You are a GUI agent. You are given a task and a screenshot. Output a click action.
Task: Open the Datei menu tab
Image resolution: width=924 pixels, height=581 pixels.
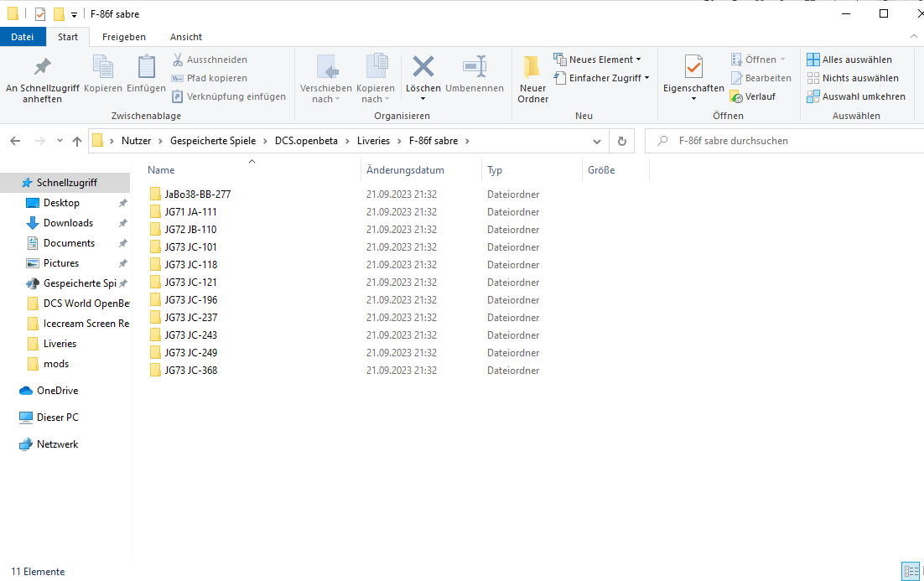(23, 37)
